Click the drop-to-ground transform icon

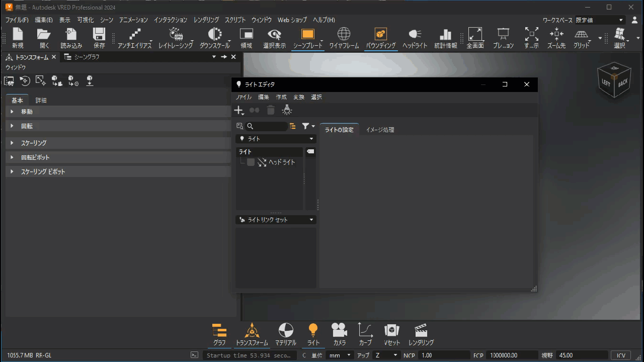(90, 80)
